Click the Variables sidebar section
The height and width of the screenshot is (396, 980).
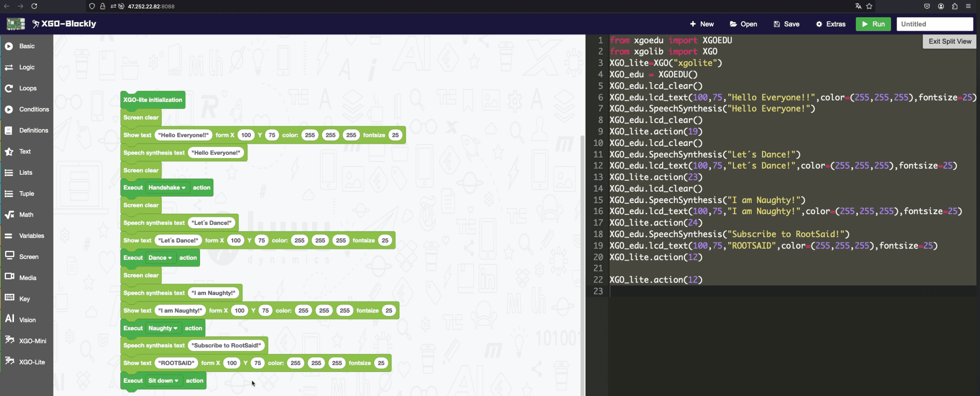pos(31,235)
